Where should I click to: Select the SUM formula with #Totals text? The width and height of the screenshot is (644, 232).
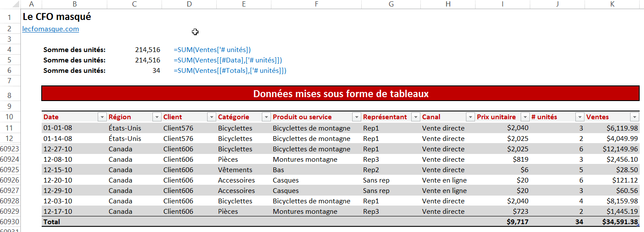click(230, 71)
